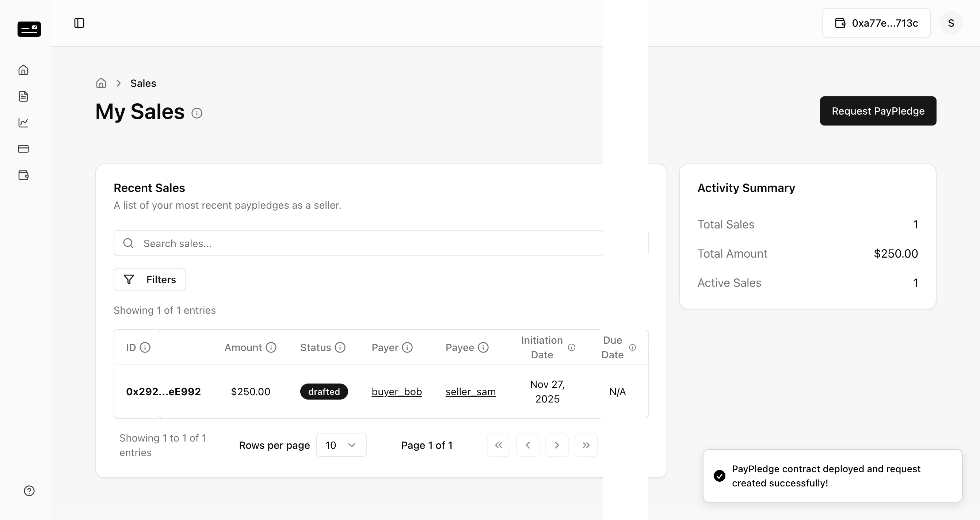Go to the previous page button
980x520 pixels.
point(528,445)
